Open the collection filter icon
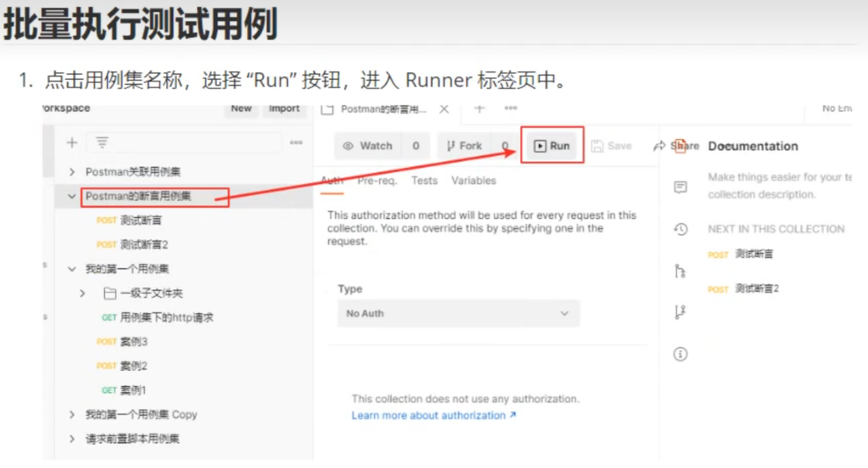This screenshot has width=868, height=468. coord(102,143)
